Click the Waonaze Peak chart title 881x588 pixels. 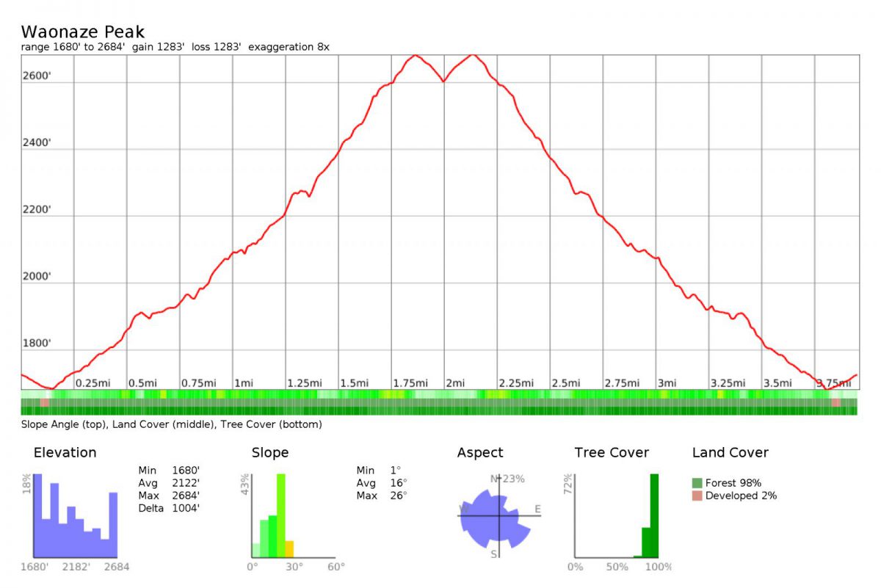click(82, 32)
